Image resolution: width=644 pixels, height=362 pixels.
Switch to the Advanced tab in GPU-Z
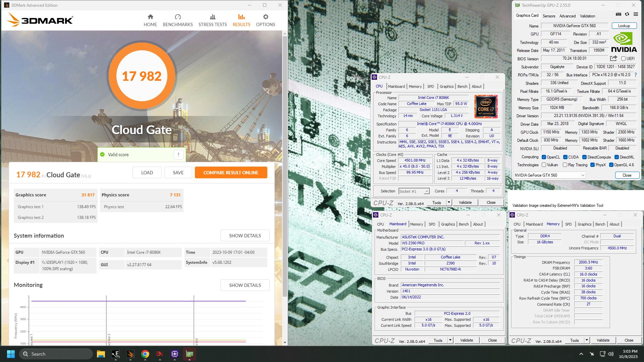(x=568, y=16)
